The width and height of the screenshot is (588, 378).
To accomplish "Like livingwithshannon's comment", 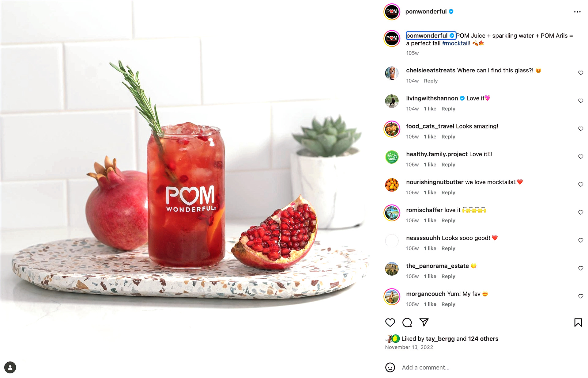I will coord(581,101).
